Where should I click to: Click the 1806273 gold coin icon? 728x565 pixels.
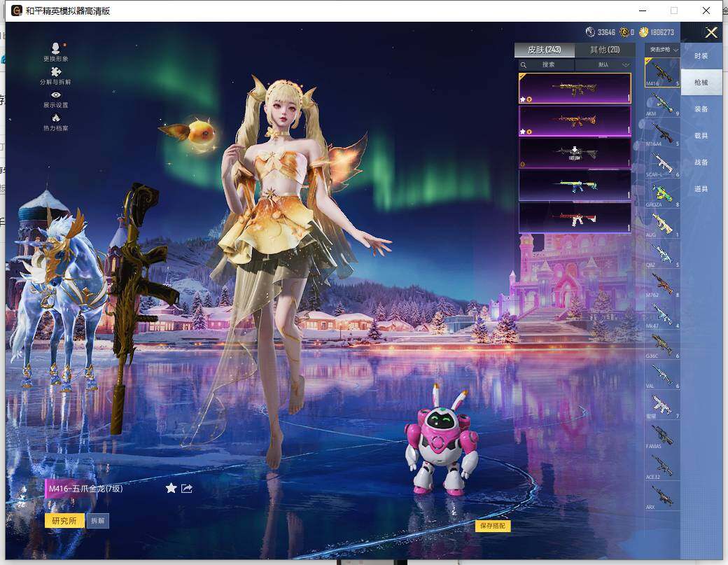[643, 32]
